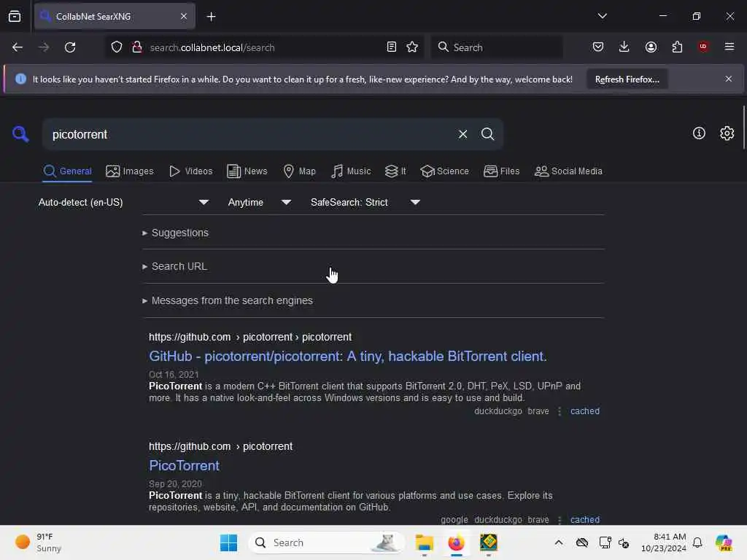Show hidden system tray icons
The width and height of the screenshot is (747, 560).
[x=558, y=542]
